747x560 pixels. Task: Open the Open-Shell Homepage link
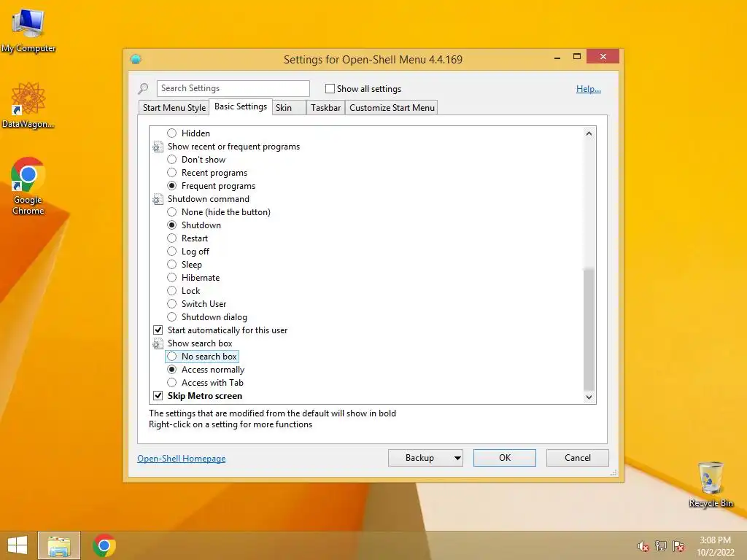[181, 459]
